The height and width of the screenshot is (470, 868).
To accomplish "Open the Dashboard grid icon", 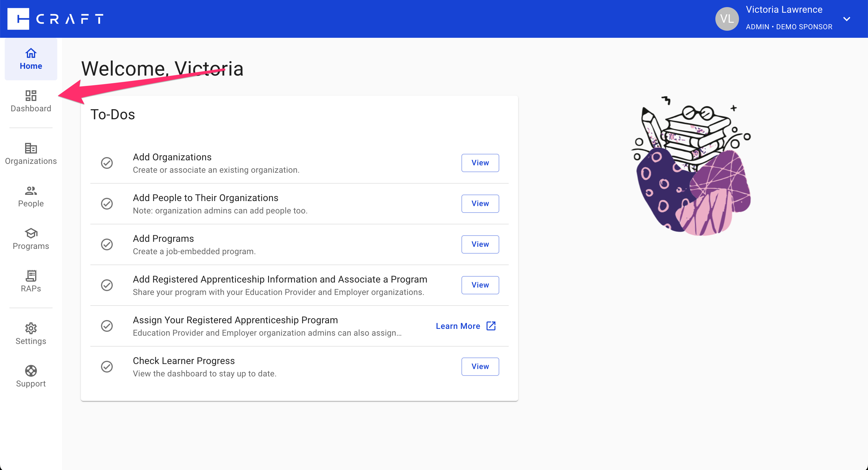I will (x=31, y=96).
